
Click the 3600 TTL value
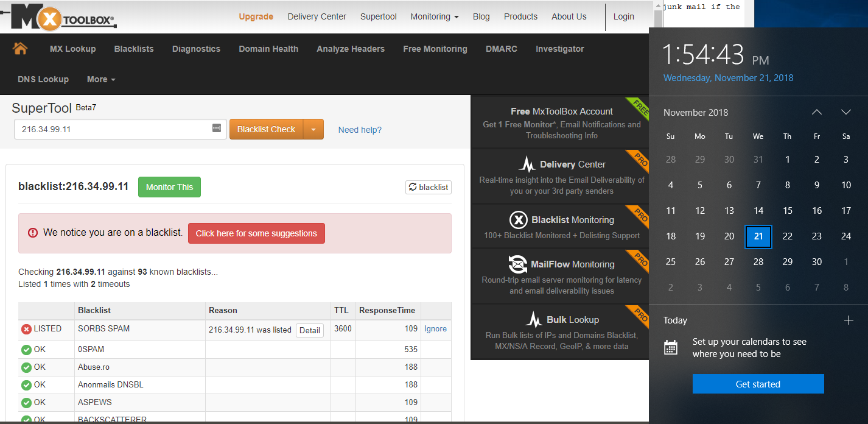coord(343,328)
